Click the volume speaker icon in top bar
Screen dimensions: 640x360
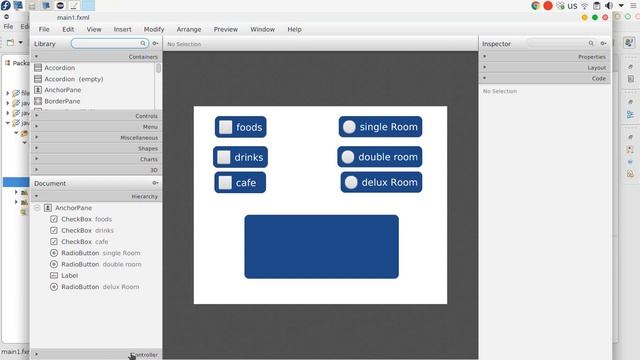coord(609,6)
